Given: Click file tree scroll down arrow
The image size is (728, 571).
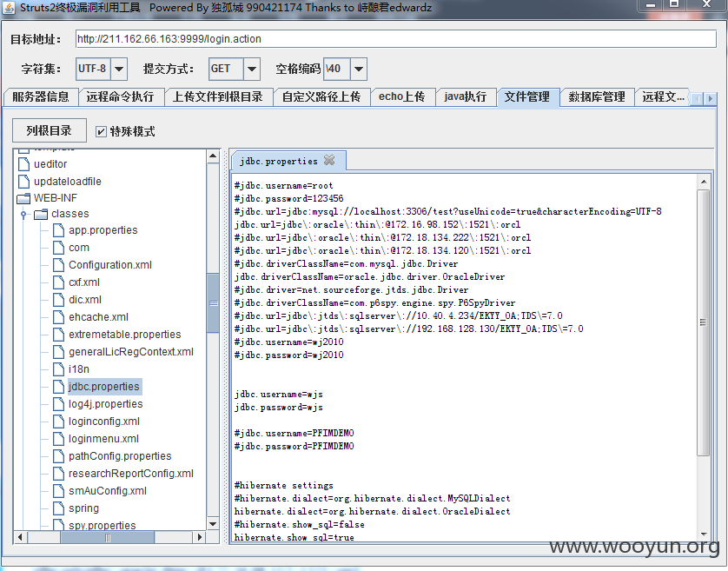Looking at the screenshot, I should (213, 524).
